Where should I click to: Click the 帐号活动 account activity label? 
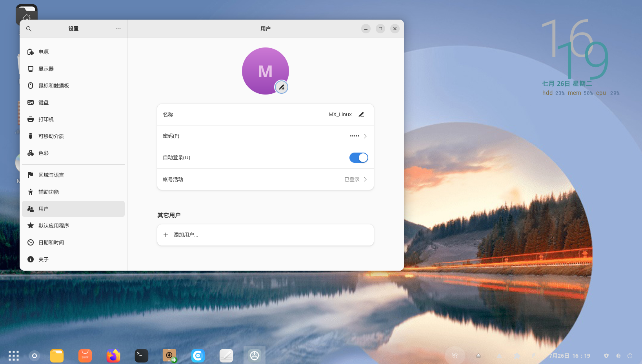click(173, 179)
